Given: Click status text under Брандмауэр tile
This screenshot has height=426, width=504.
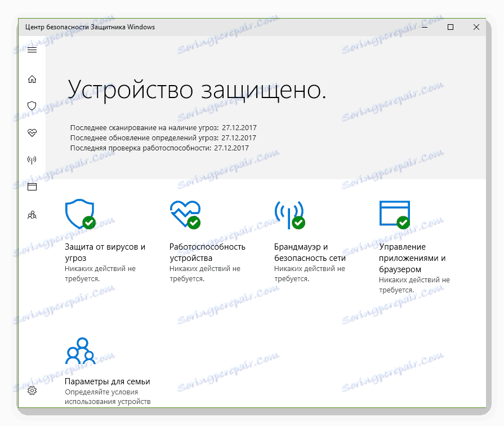Looking at the screenshot, I should 310,273.
